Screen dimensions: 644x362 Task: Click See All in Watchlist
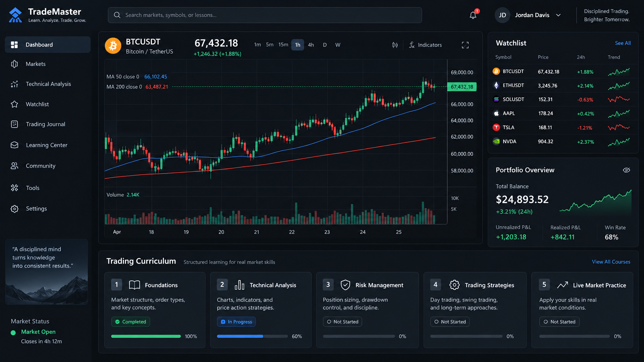[x=623, y=43]
